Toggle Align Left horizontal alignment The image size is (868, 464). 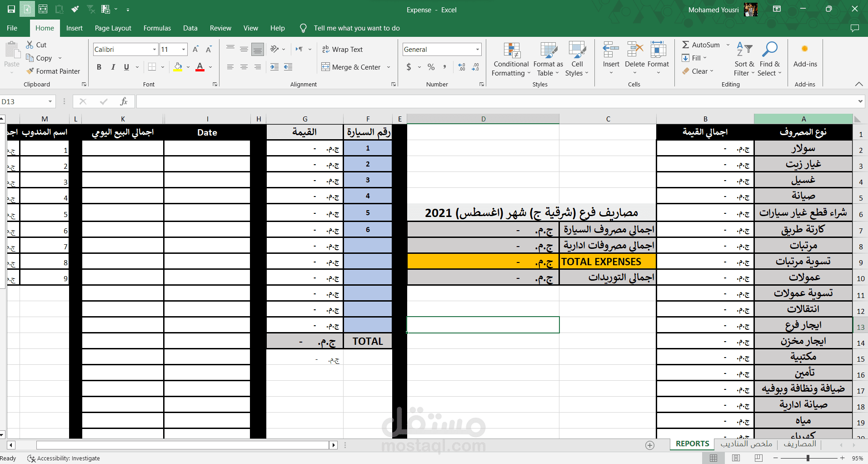(230, 67)
